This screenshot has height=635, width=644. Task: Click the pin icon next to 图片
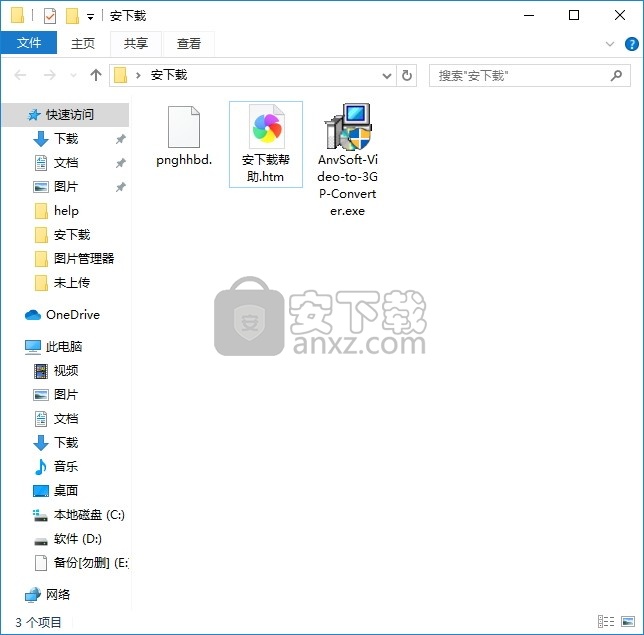click(120, 187)
